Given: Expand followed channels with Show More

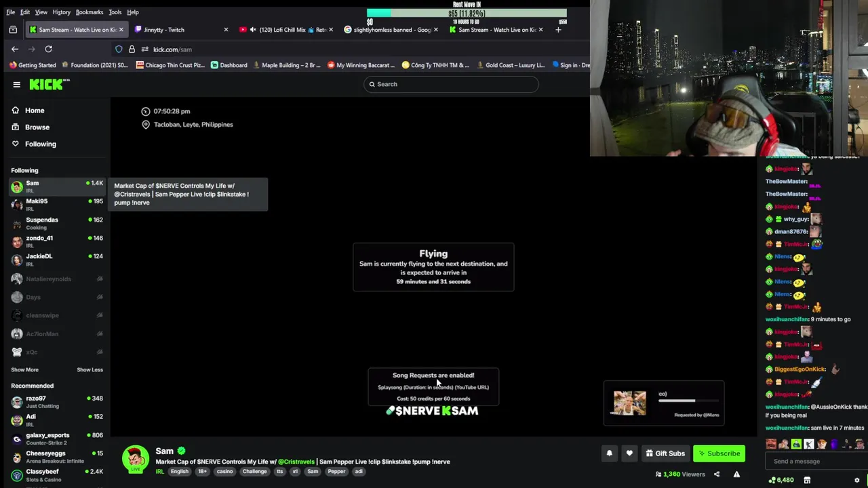Looking at the screenshot, I should point(24,370).
